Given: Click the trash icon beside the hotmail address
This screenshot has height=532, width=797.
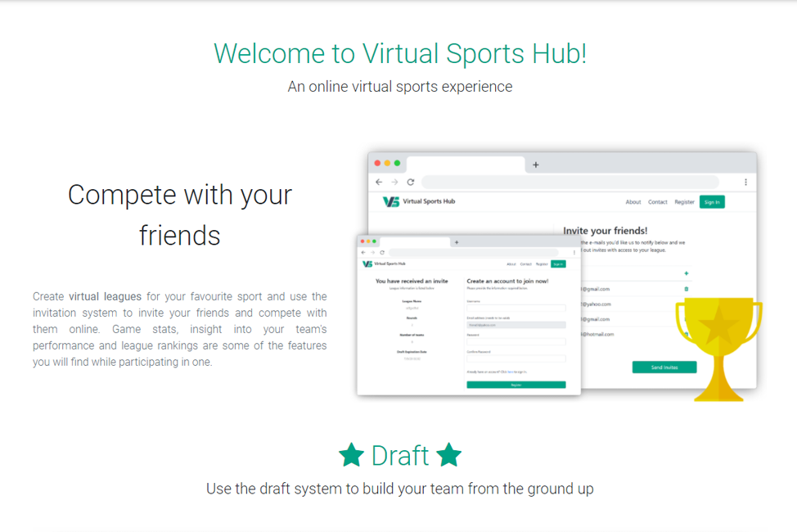Looking at the screenshot, I should (x=687, y=334).
